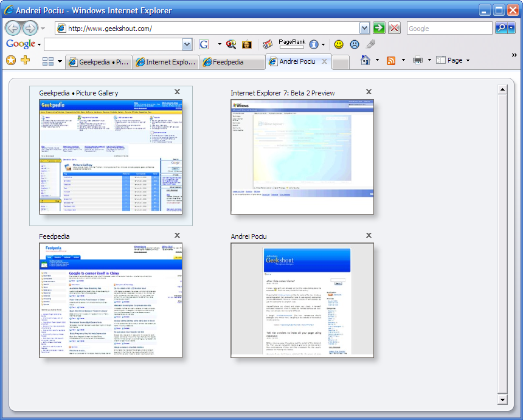Click the yellow smiley vote icon
The image size is (523, 420).
[x=339, y=44]
